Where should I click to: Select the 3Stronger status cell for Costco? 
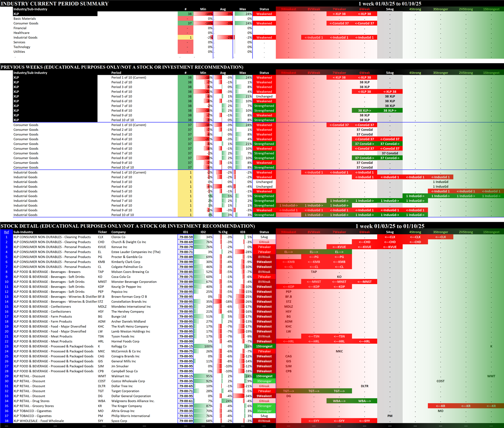coord(264,381)
